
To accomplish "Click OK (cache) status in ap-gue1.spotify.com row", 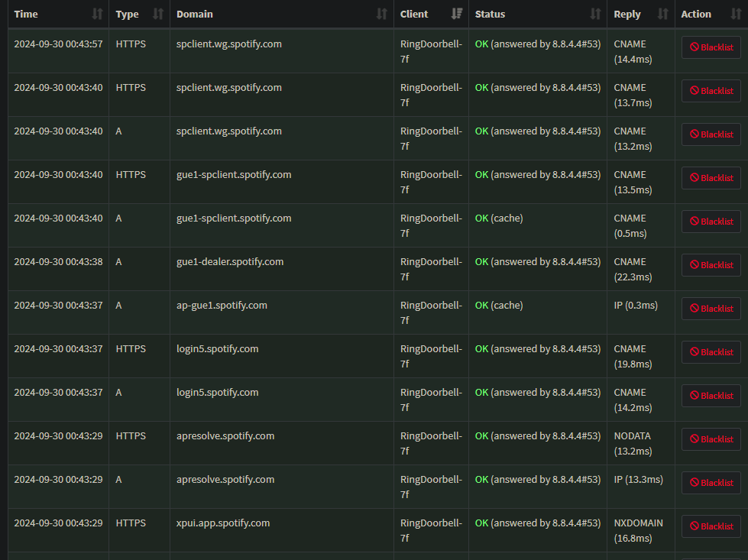I will pos(499,306).
